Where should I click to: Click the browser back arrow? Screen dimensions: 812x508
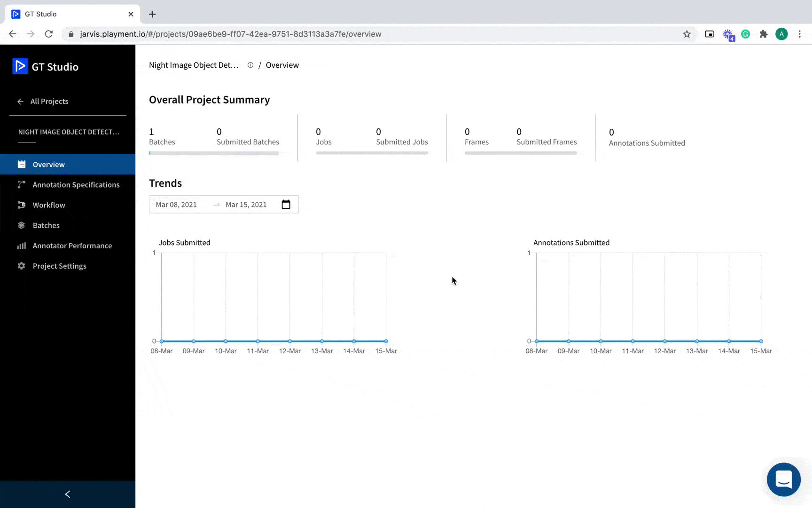click(x=13, y=34)
